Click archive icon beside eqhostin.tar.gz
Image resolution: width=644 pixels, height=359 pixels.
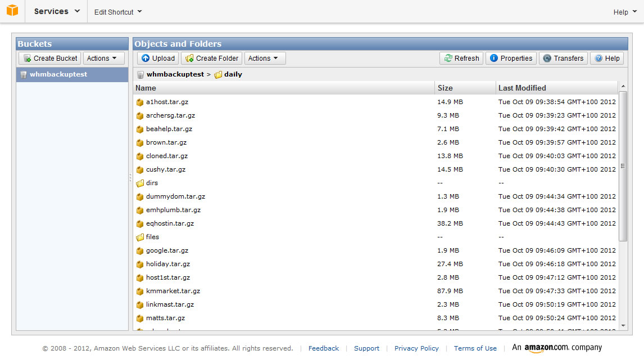[x=139, y=224]
